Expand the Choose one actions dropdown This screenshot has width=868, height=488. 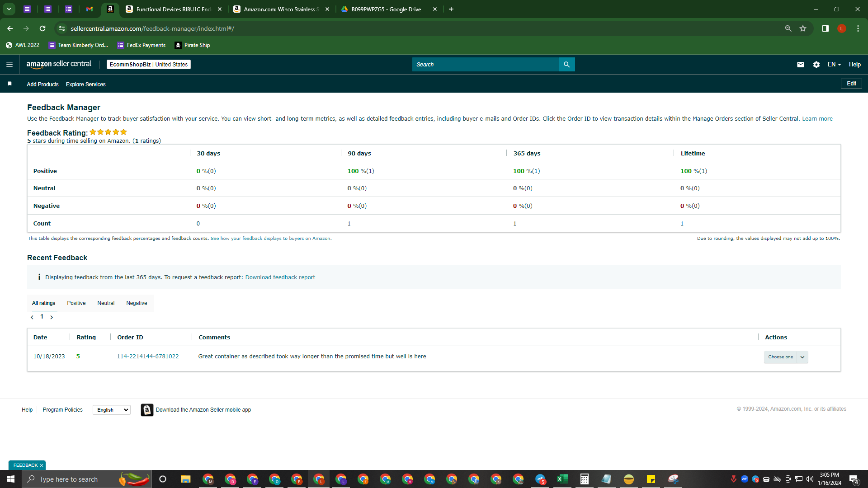786,357
